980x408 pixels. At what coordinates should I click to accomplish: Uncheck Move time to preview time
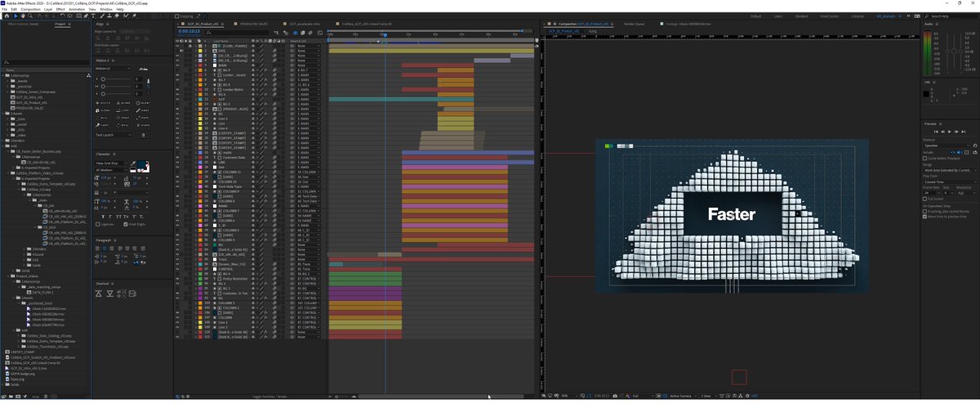click(x=924, y=217)
